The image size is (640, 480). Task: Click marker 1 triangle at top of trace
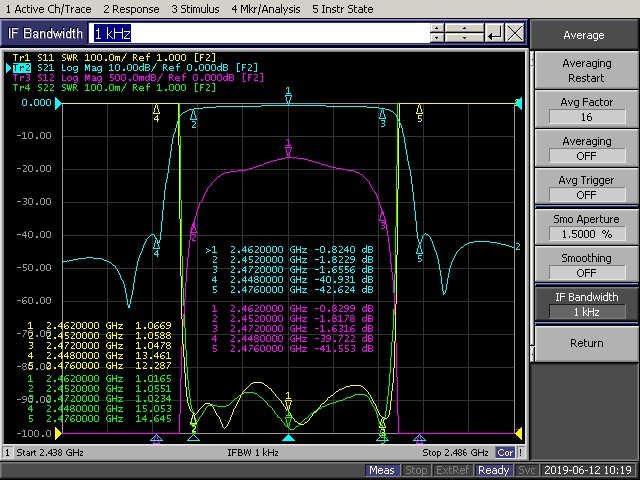coord(288,98)
